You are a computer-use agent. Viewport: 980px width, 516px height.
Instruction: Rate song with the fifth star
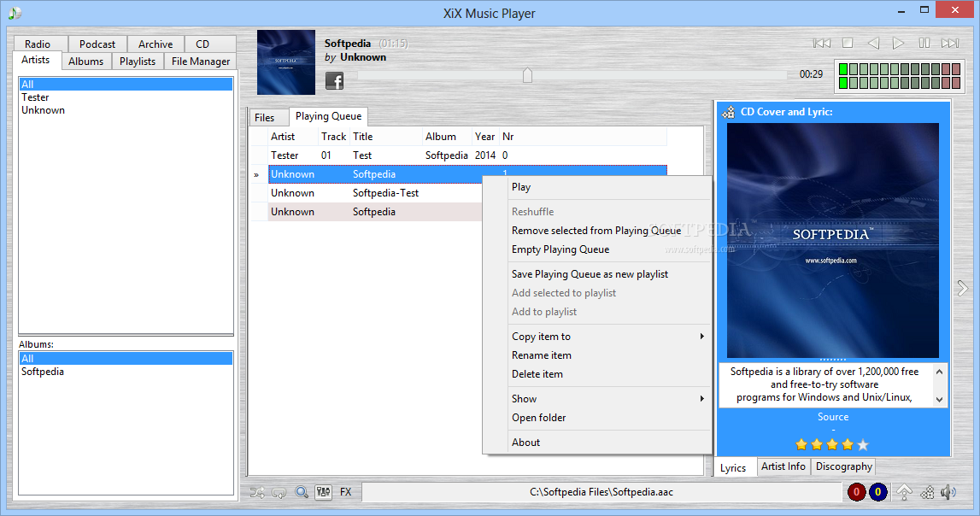[x=863, y=445]
